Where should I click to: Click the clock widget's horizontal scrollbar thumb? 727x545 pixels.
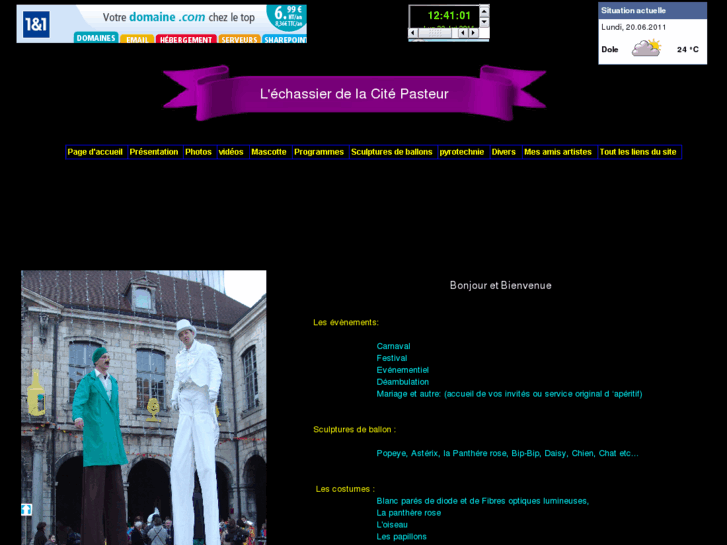coord(435,32)
